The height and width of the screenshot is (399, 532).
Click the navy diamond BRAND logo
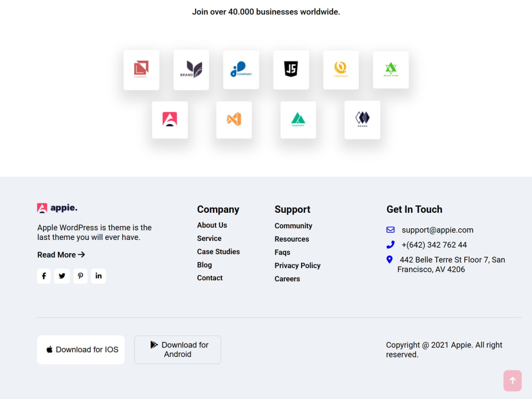(x=362, y=120)
